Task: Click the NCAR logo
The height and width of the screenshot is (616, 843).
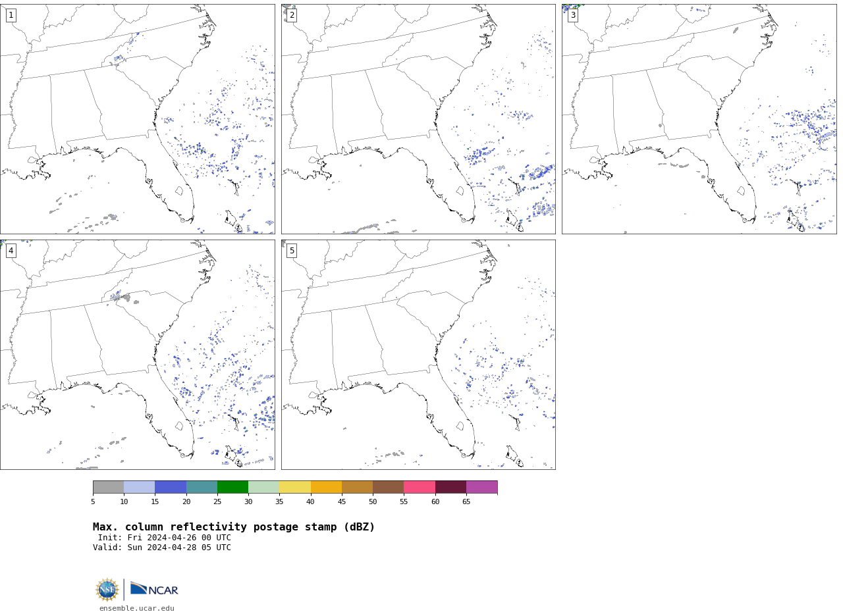Action: pyautogui.click(x=154, y=589)
